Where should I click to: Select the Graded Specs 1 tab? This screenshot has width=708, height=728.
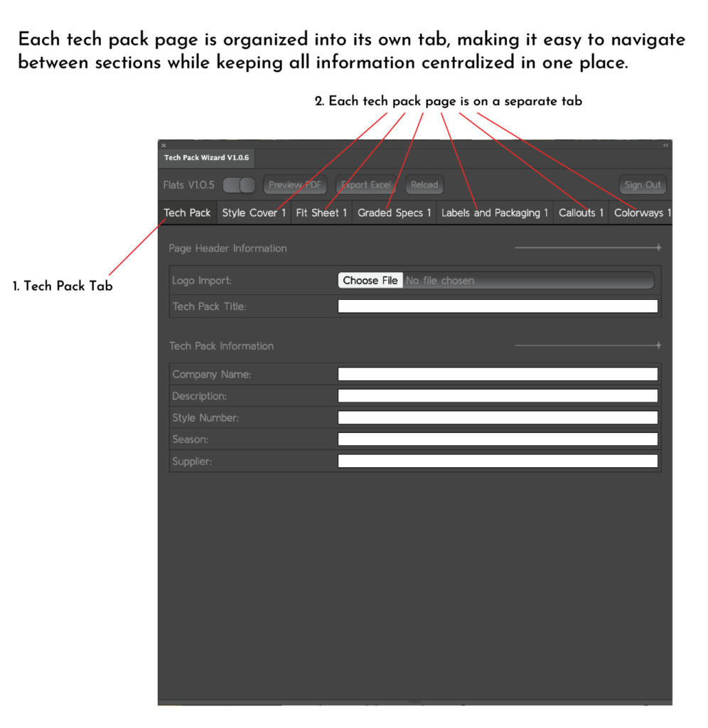coord(394,213)
